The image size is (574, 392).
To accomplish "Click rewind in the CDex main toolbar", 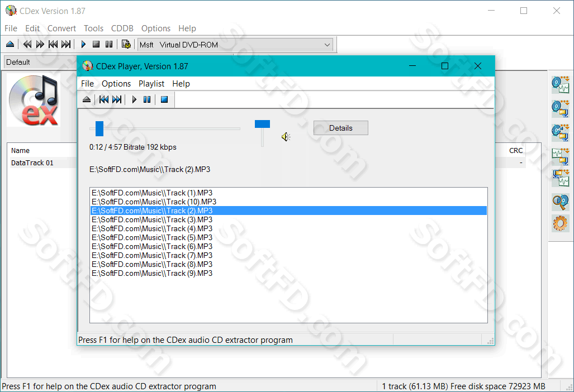I will (x=27, y=45).
